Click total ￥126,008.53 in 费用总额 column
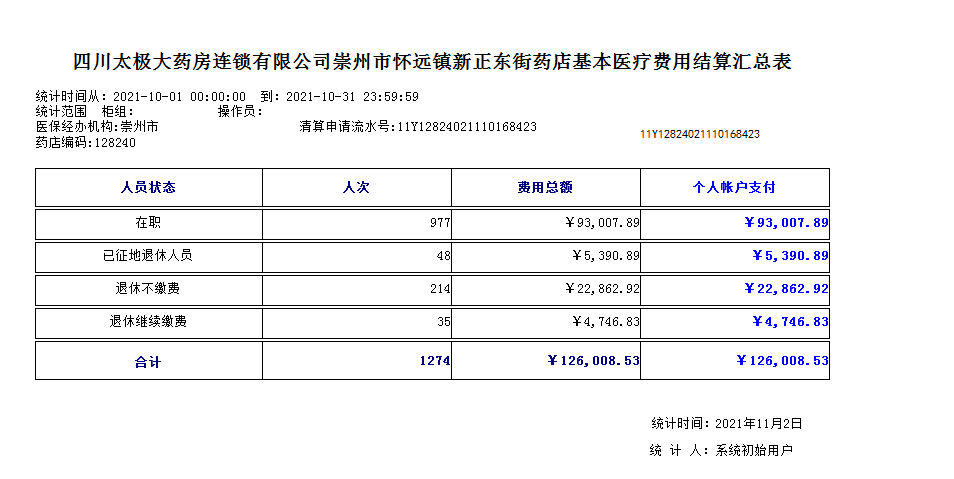Viewport: 954px width, 479px height. point(593,361)
